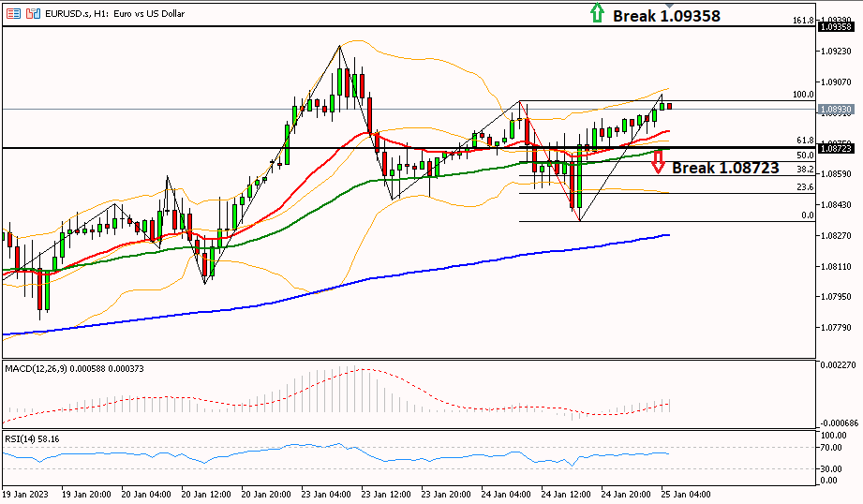863x504 pixels.
Task: Click the chart title EURUSD.s, H1
Action: [x=77, y=13]
